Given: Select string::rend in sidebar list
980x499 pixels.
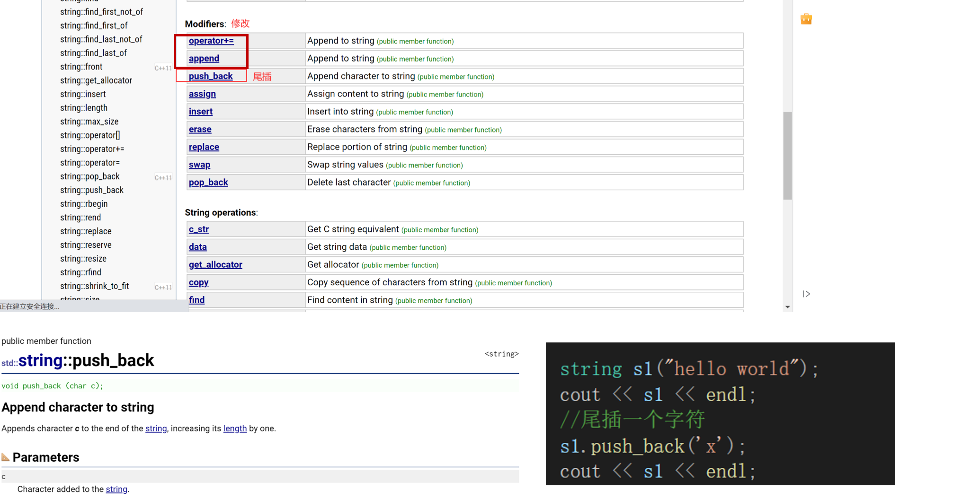Looking at the screenshot, I should click(80, 218).
